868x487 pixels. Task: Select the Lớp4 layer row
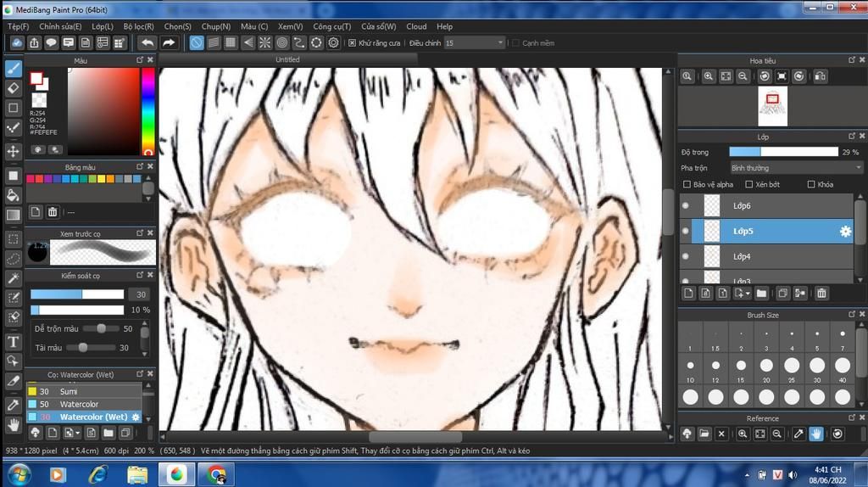point(766,256)
